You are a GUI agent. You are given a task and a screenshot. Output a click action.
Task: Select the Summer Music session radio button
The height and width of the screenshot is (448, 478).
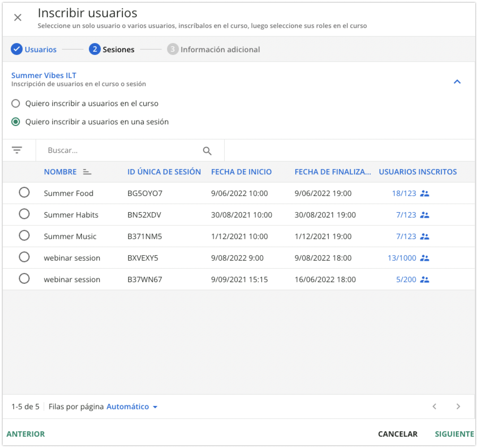pyautogui.click(x=24, y=236)
